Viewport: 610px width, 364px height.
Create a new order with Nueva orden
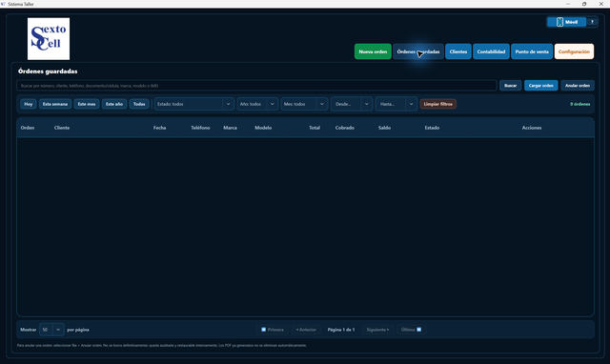[373, 51]
